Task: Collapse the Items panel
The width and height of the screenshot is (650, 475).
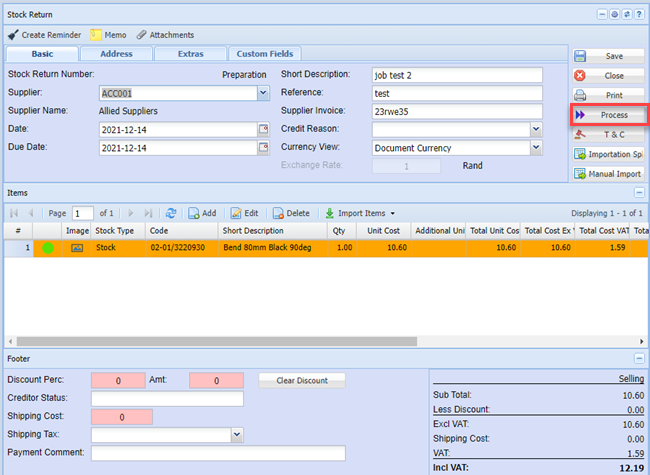Action: [x=639, y=191]
